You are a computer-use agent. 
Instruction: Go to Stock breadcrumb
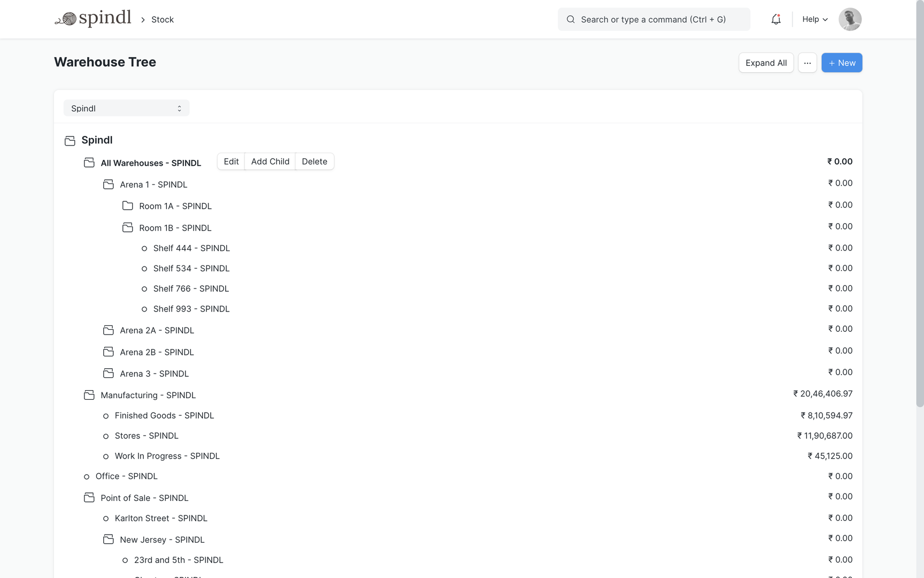click(x=163, y=19)
